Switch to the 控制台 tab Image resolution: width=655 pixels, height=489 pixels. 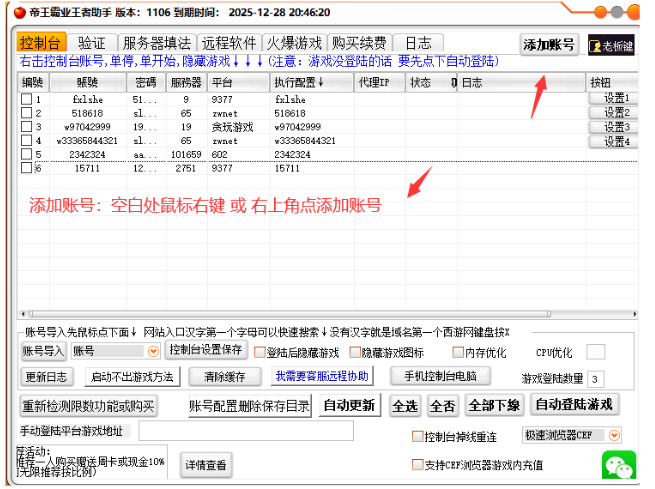click(x=41, y=43)
